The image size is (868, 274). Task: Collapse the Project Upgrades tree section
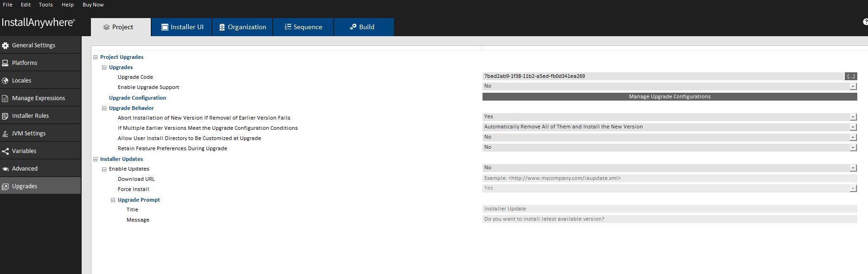tap(96, 57)
